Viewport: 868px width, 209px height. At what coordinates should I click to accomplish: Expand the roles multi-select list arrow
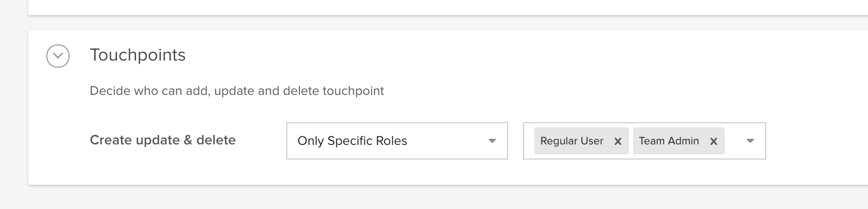[750, 141]
